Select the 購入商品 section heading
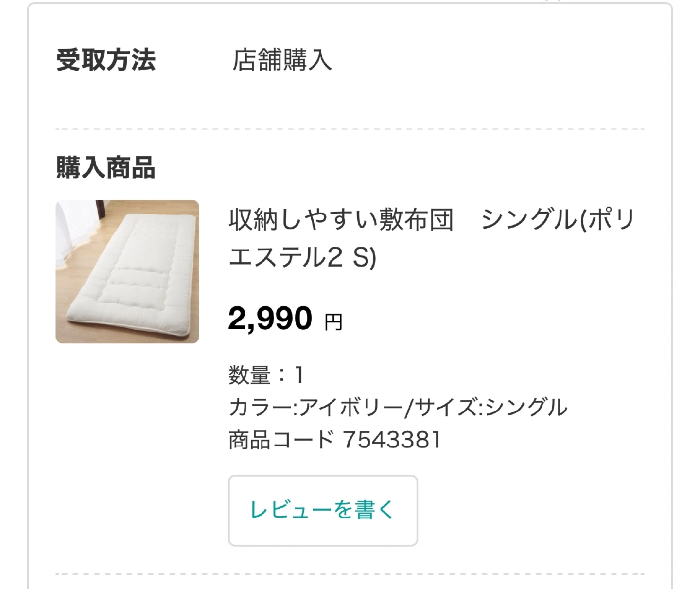Viewport: 700px width, 589px height. tap(106, 168)
